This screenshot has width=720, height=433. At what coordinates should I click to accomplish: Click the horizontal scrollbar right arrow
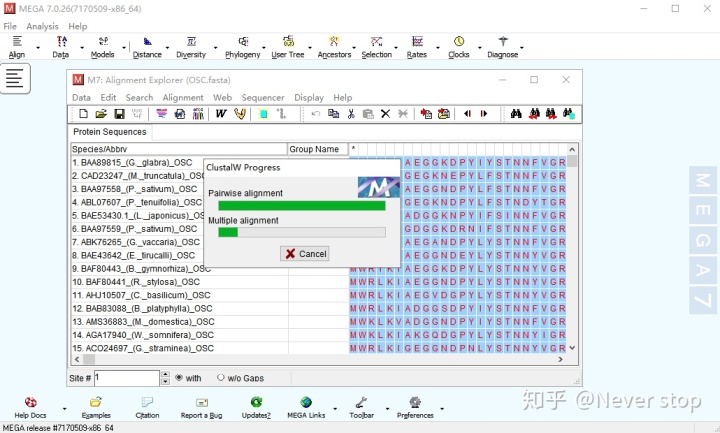click(x=561, y=359)
